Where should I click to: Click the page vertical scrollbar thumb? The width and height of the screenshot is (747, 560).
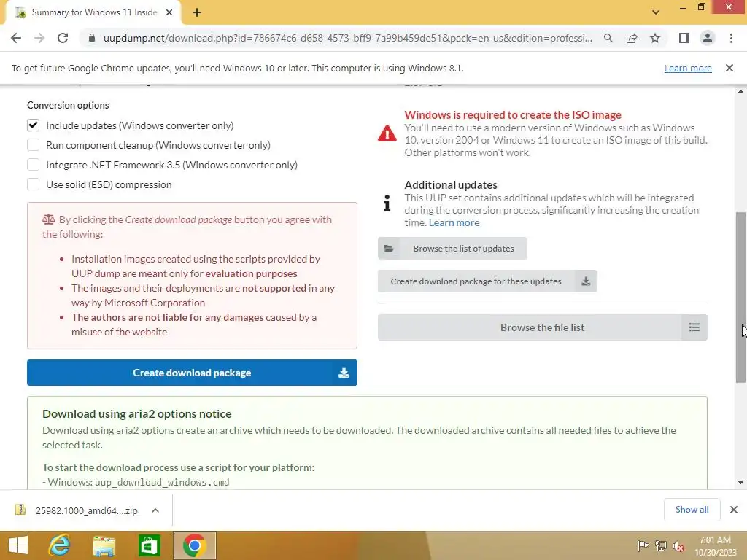pyautogui.click(x=740, y=297)
